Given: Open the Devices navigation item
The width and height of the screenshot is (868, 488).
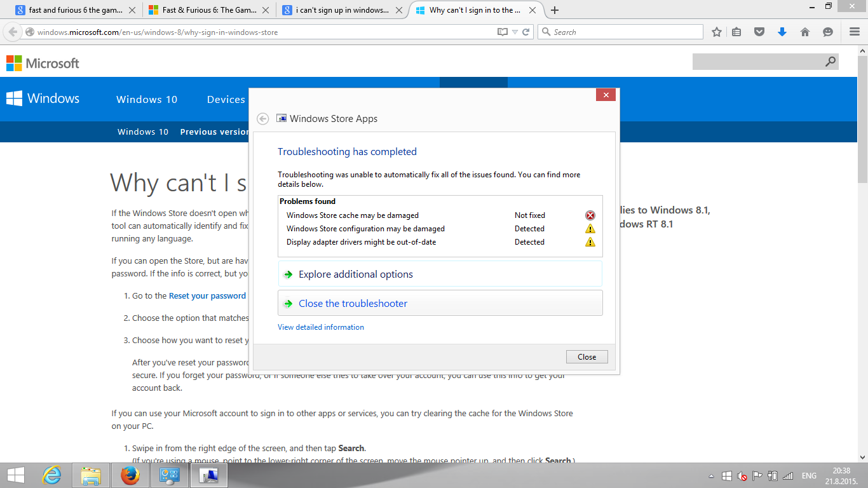Looking at the screenshot, I should [x=226, y=99].
